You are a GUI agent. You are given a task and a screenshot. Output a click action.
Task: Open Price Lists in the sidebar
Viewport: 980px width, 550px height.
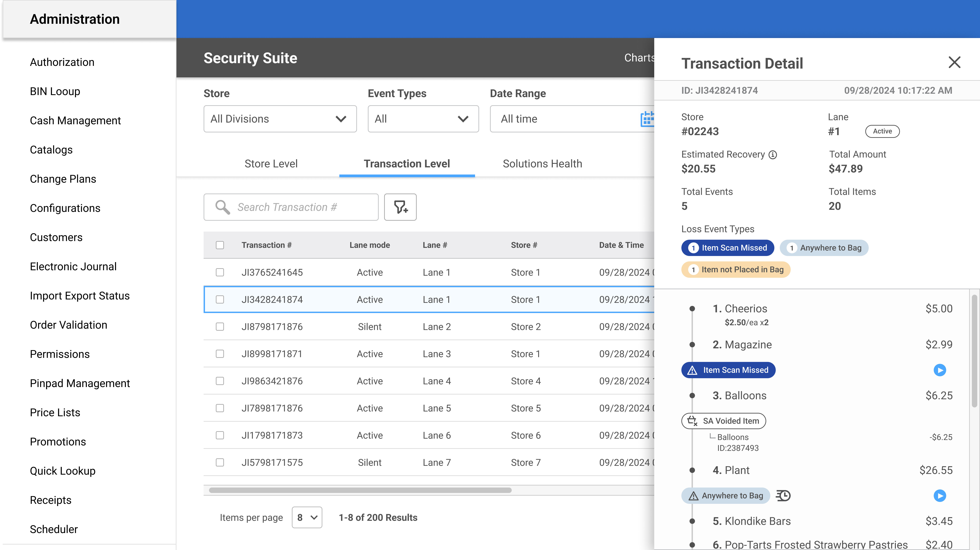pyautogui.click(x=55, y=413)
